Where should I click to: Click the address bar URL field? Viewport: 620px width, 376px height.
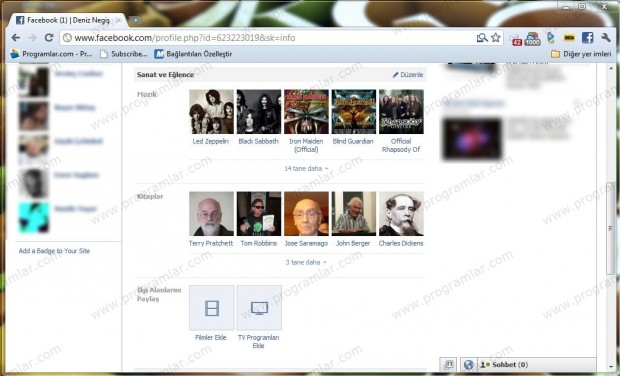(269, 38)
